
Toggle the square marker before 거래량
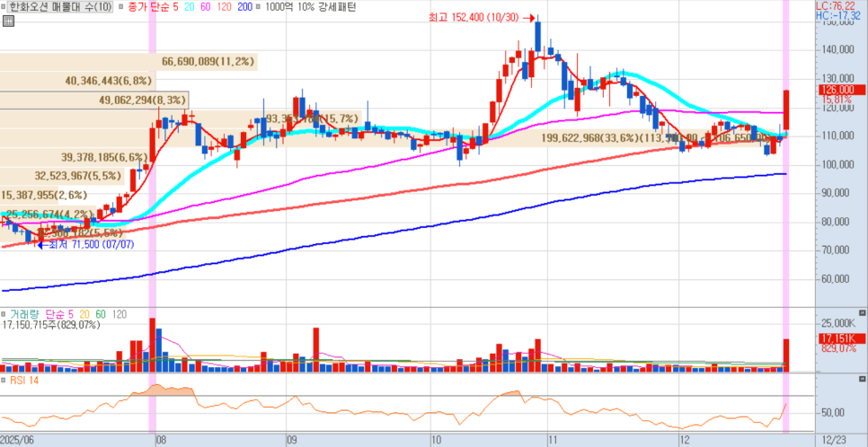coord(4,313)
